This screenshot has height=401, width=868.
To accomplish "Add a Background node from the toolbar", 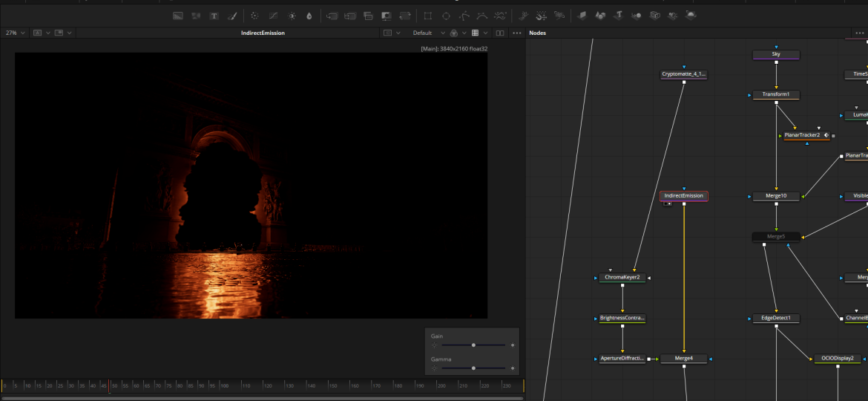I will point(178,16).
